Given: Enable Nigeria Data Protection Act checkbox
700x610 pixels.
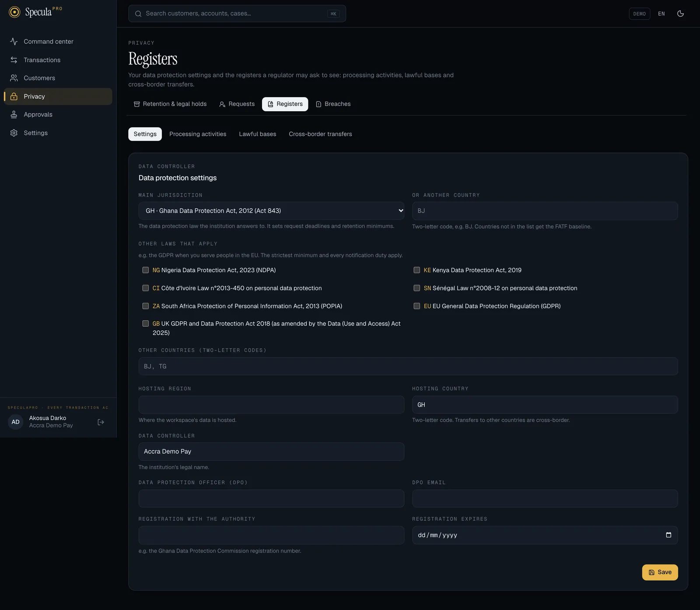Looking at the screenshot, I should 146,270.
